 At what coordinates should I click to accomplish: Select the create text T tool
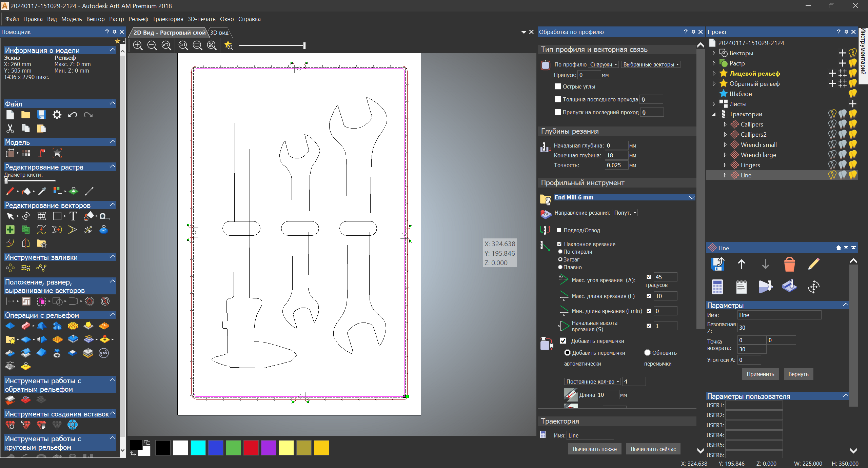coord(73,216)
